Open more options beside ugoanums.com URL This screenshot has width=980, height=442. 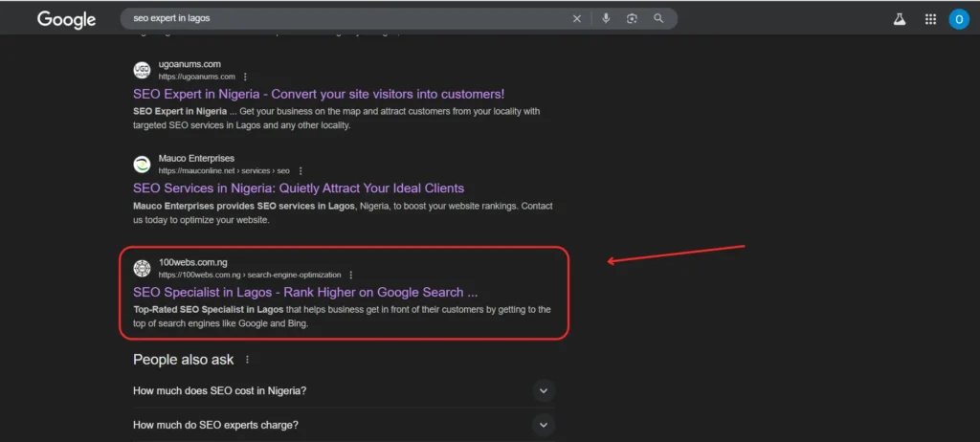tap(245, 77)
